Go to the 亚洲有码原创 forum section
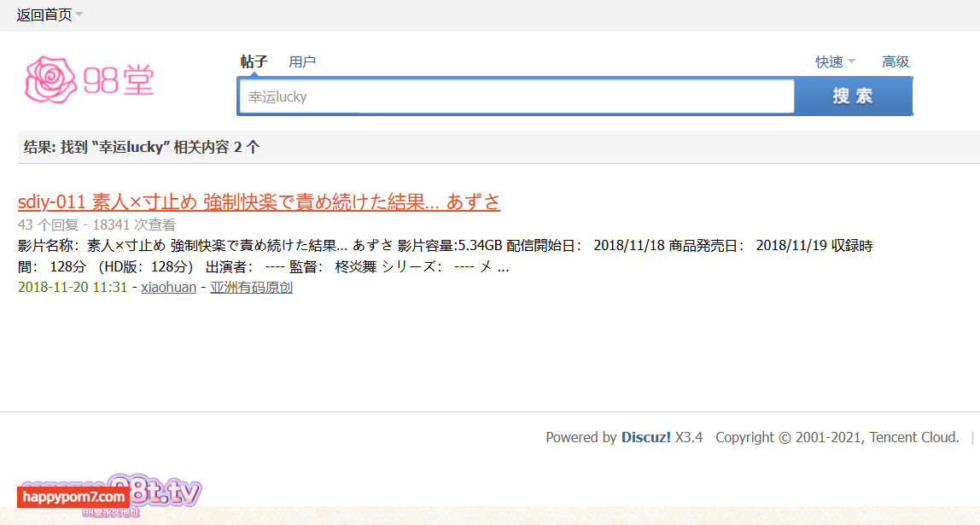 click(251, 288)
